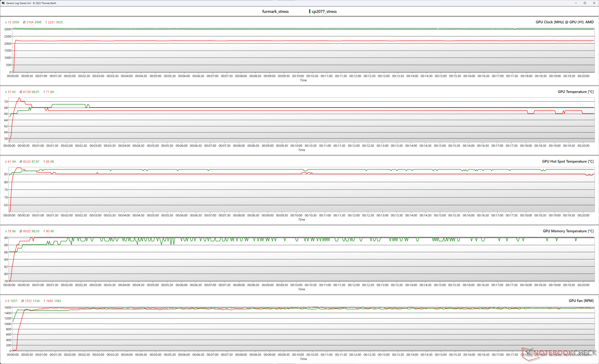Viewport: 599px width, 364px height.
Task: Click the average stat 'Ø 67,00 68,01'
Action: pos(29,92)
